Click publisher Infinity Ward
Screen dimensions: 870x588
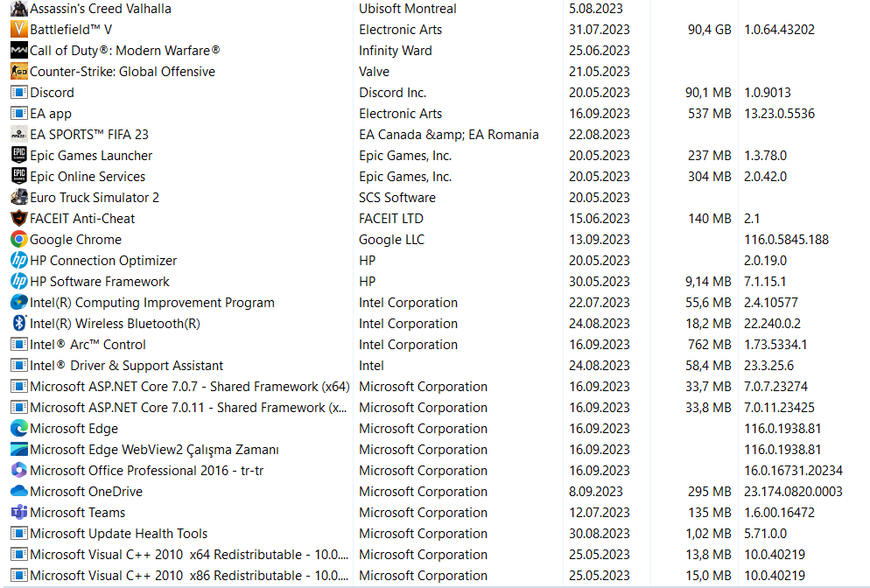[395, 51]
